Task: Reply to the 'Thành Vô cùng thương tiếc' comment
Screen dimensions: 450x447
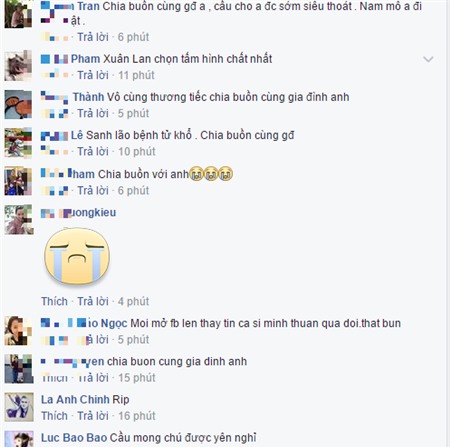Action: [93, 113]
